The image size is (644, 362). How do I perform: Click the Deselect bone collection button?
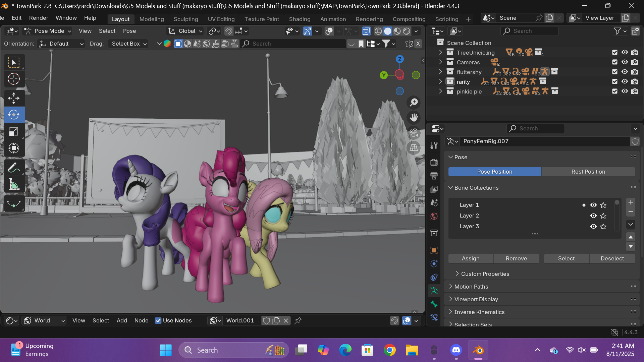coord(612,259)
